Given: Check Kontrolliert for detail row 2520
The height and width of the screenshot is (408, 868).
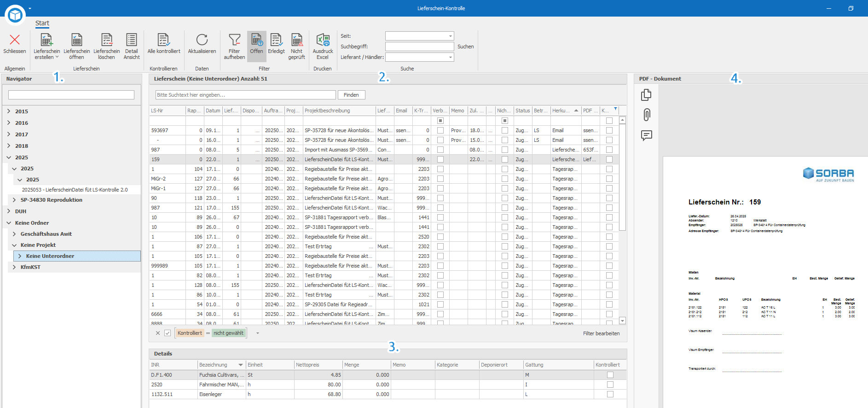Looking at the screenshot, I should [610, 385].
